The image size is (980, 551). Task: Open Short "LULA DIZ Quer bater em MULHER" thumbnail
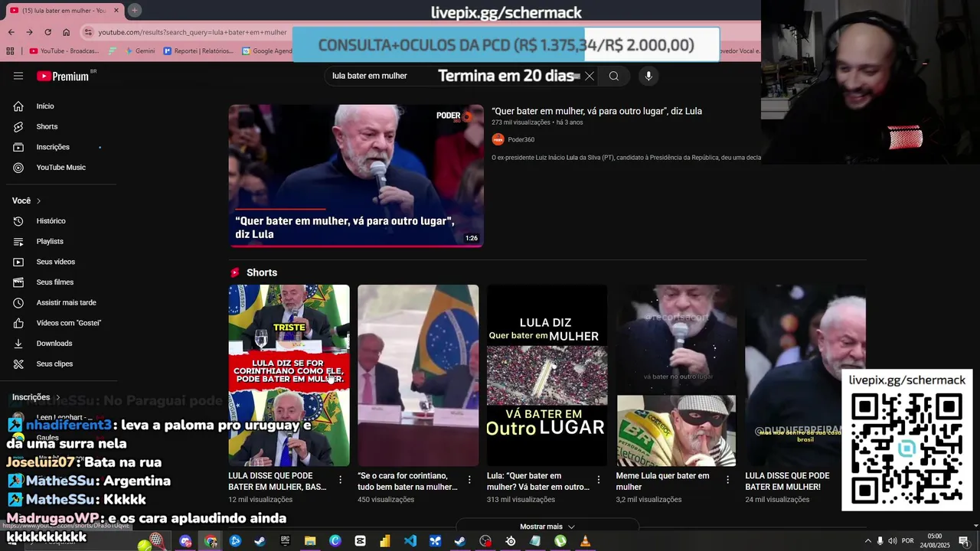[547, 375]
